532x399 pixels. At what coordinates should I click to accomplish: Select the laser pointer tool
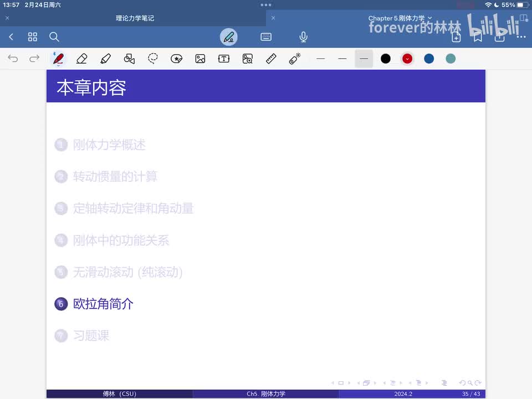295,59
